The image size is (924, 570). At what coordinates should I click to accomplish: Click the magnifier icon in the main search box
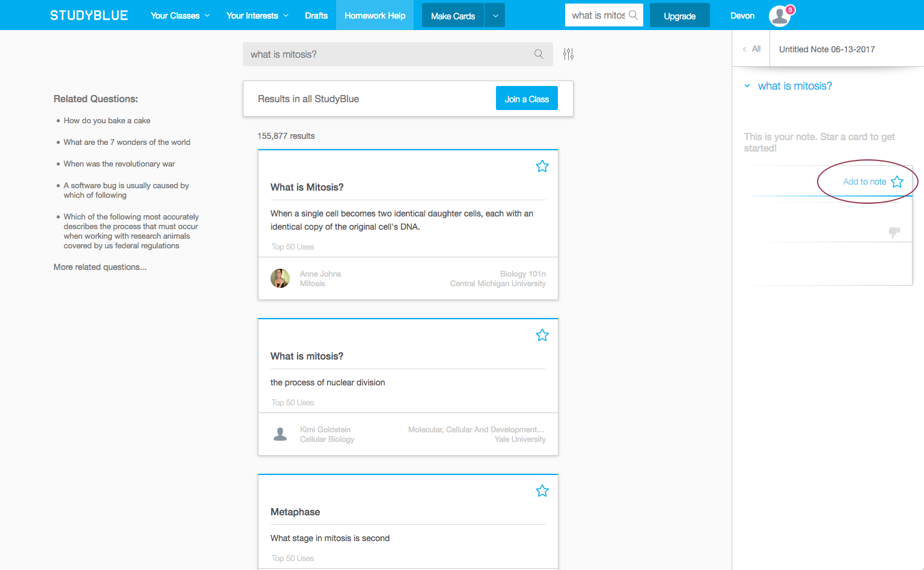coord(539,54)
